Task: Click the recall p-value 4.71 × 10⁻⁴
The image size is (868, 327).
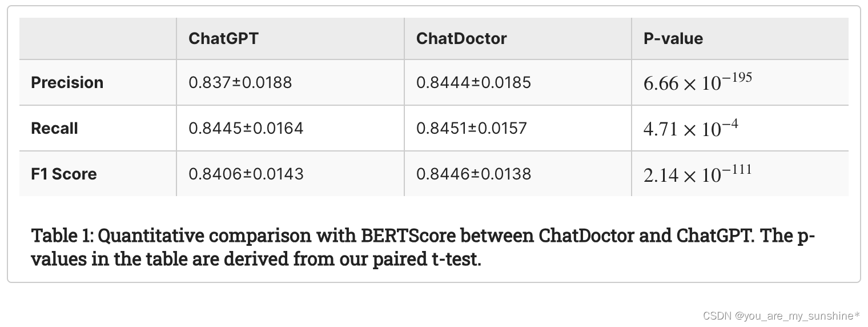Action: pyautogui.click(x=690, y=127)
